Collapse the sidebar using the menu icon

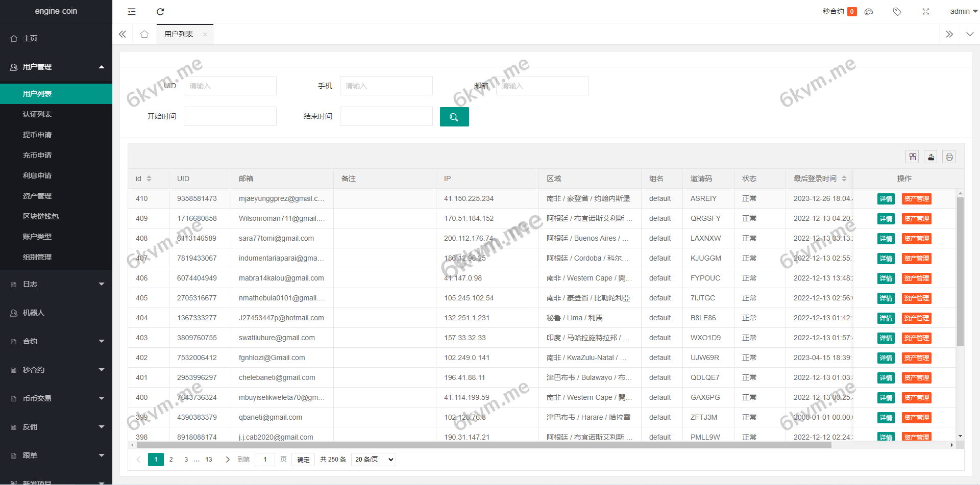[132, 11]
